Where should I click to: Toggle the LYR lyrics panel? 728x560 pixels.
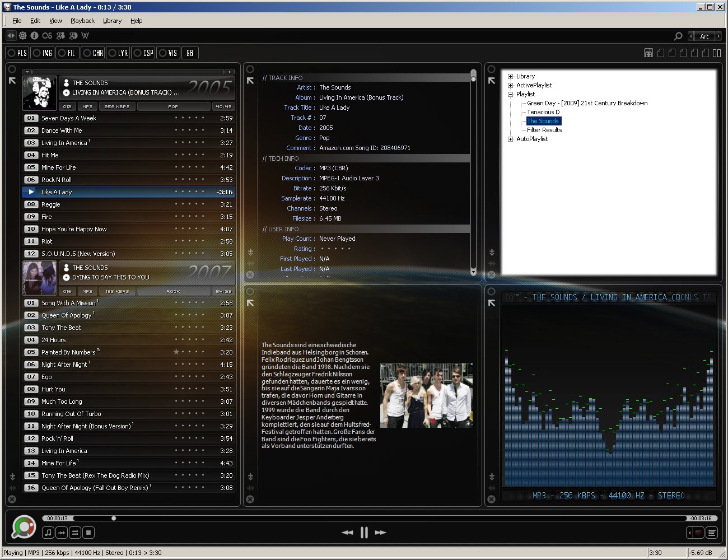(x=118, y=53)
